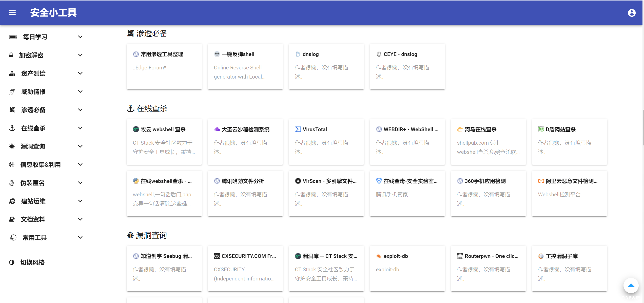
Task: Click the ear icon beside 威胁情报
Action: pos(12,91)
